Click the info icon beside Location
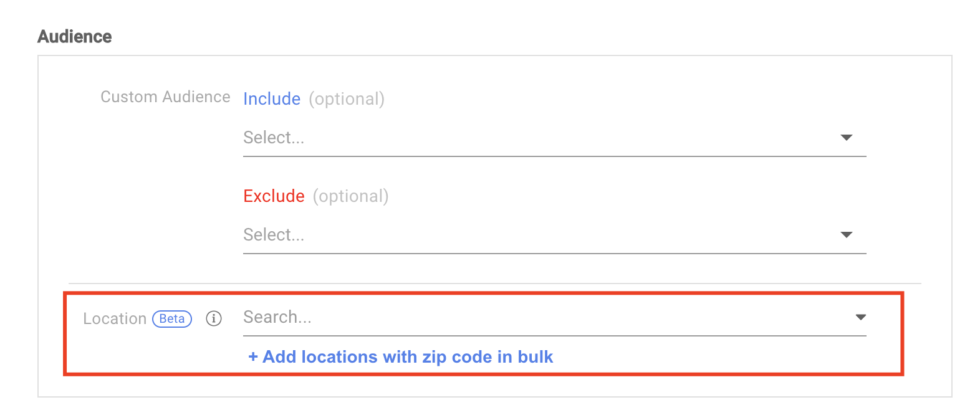980x415 pixels. click(214, 318)
